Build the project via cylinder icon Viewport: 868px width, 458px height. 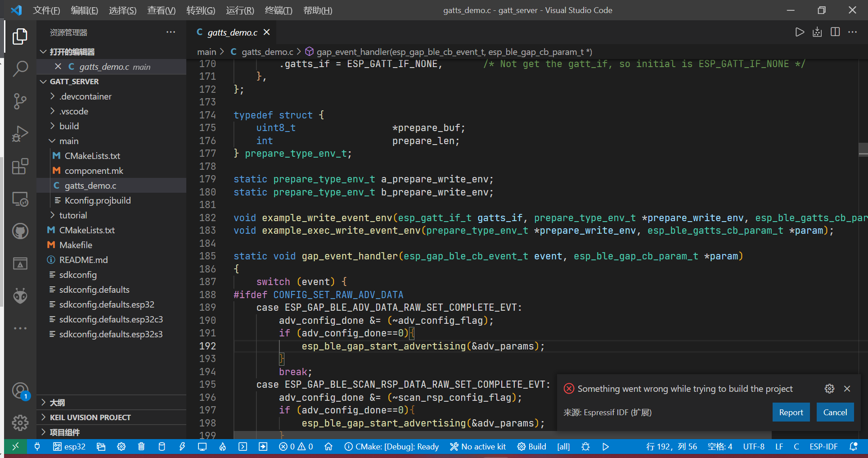click(x=162, y=446)
